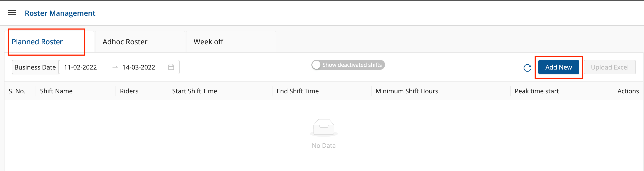Click the No Data empty inbox icon

[324, 127]
